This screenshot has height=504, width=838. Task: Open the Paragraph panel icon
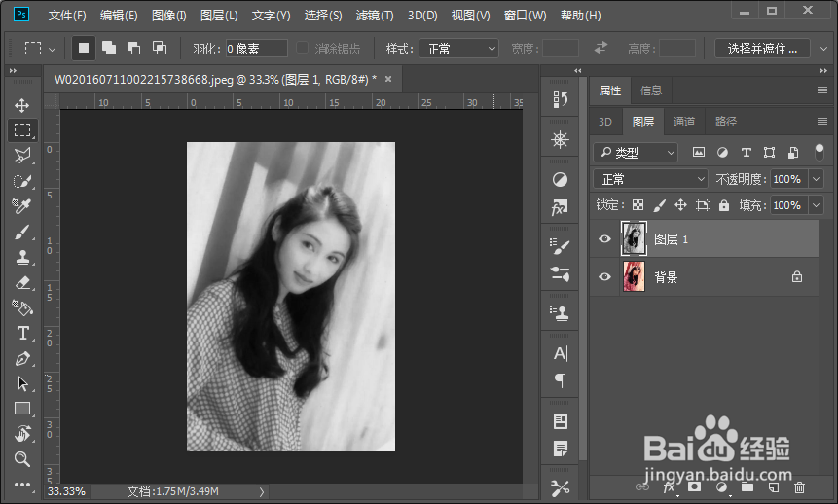click(560, 380)
